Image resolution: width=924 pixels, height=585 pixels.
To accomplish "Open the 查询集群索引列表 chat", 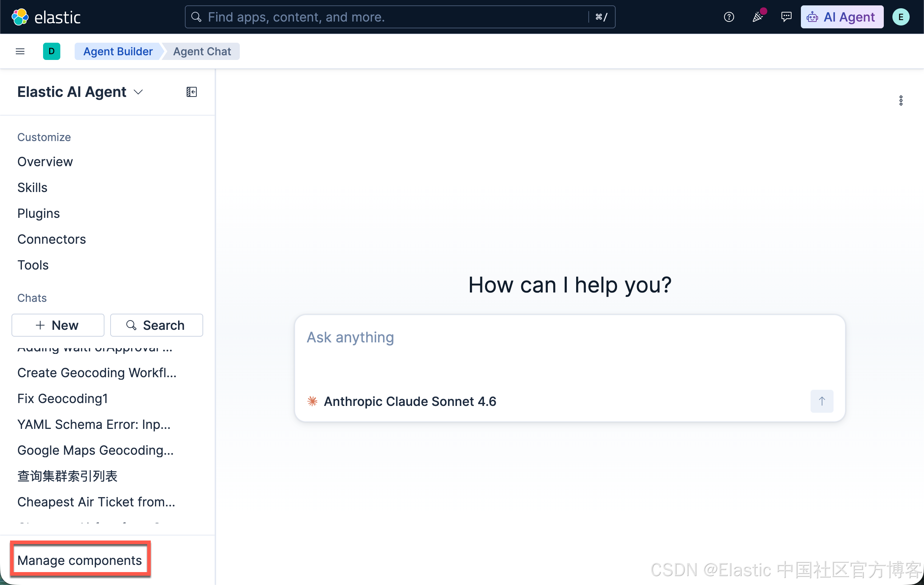I will (x=67, y=476).
